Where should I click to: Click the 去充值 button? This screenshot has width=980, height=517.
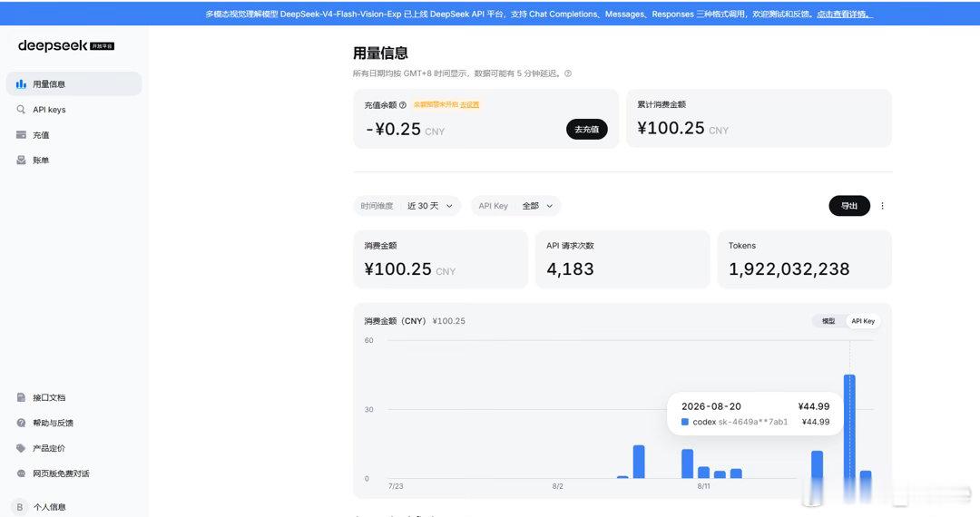tap(586, 129)
